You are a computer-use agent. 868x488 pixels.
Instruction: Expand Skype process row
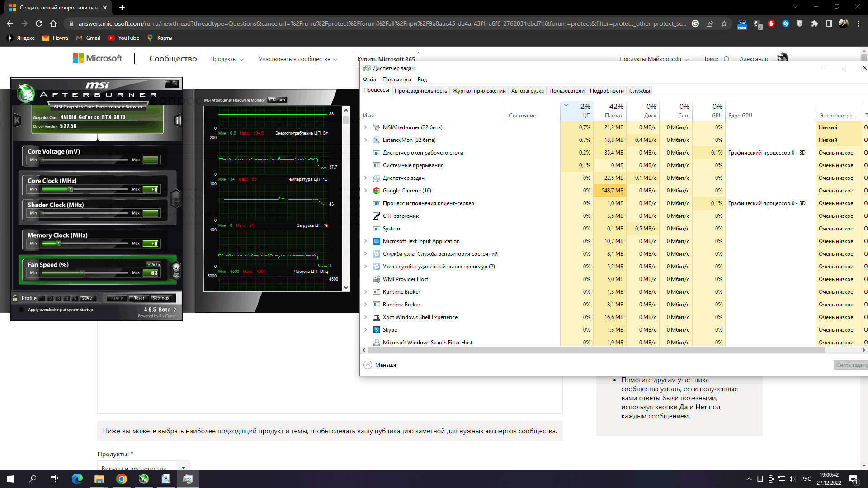click(x=366, y=330)
